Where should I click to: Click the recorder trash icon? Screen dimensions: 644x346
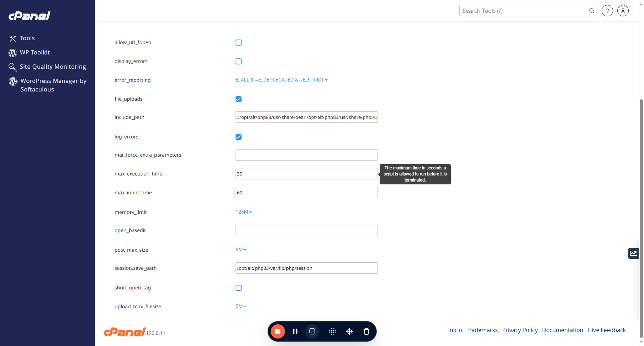point(366,331)
